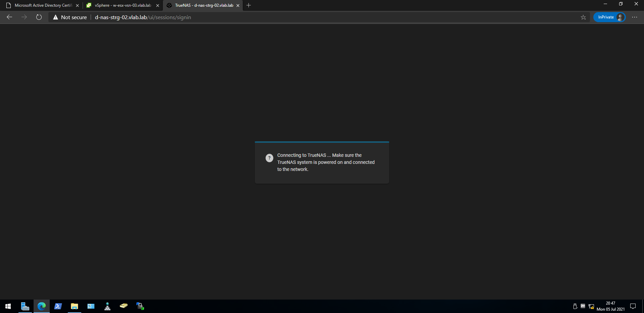Minimize the Edge browser window

pos(605,4)
